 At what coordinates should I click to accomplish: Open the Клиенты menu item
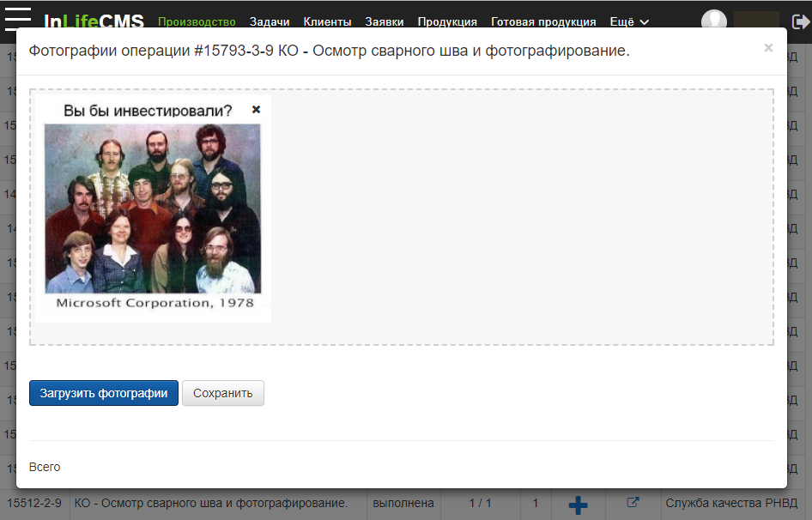click(x=327, y=22)
